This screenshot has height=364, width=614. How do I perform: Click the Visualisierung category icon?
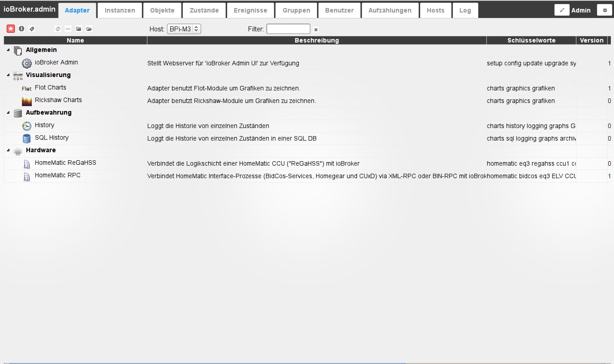coord(18,76)
